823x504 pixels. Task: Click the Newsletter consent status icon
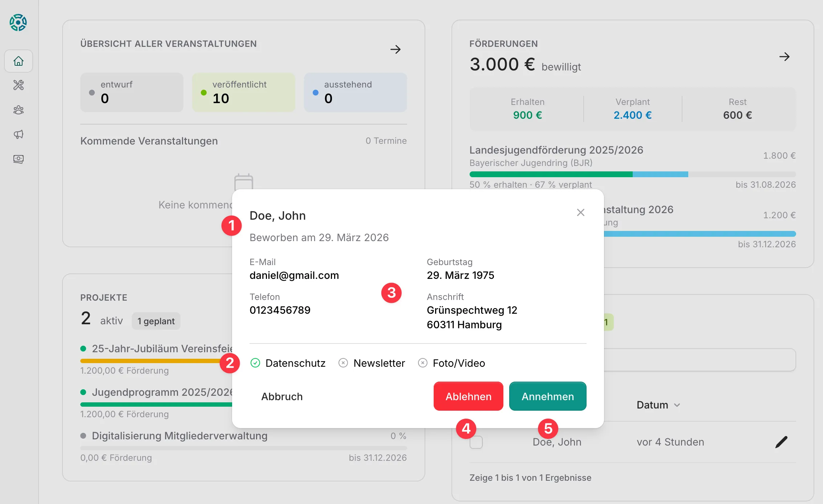[343, 363]
